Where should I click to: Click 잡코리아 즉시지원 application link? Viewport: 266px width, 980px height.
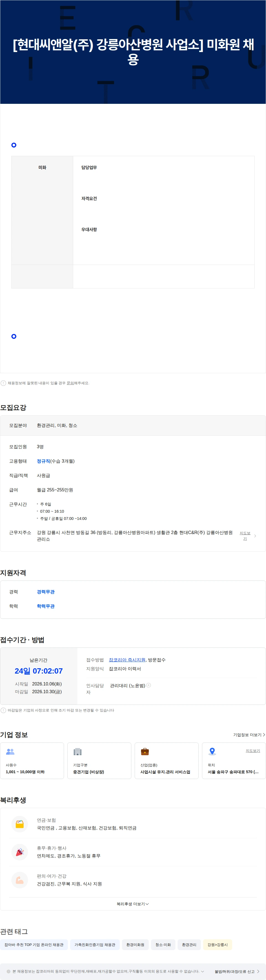pyautogui.click(x=127, y=660)
